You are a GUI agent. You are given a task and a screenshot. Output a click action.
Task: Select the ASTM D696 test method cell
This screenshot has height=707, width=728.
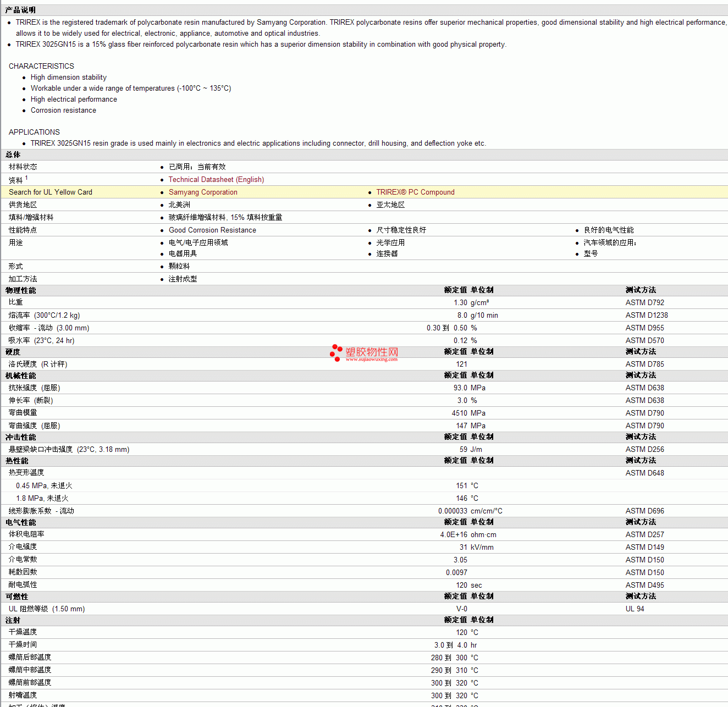tap(644, 511)
